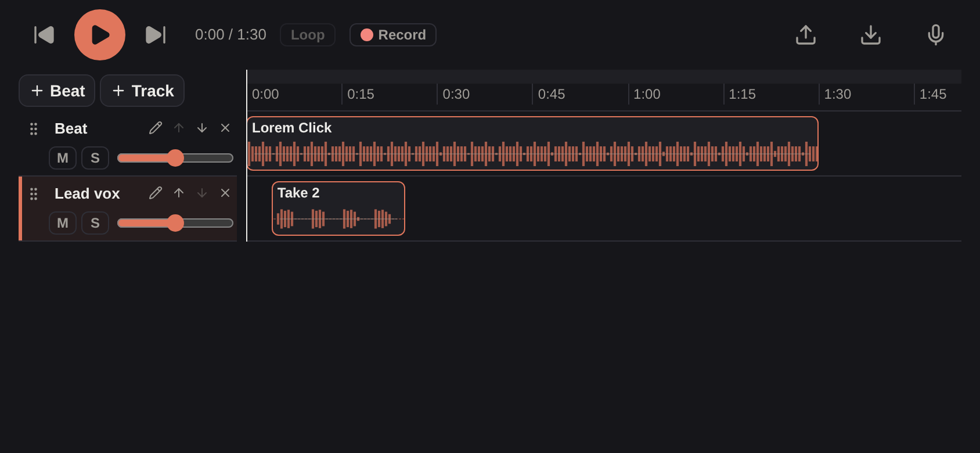The width and height of the screenshot is (980, 453).
Task: Delete the Lead vox track
Action: point(225,193)
